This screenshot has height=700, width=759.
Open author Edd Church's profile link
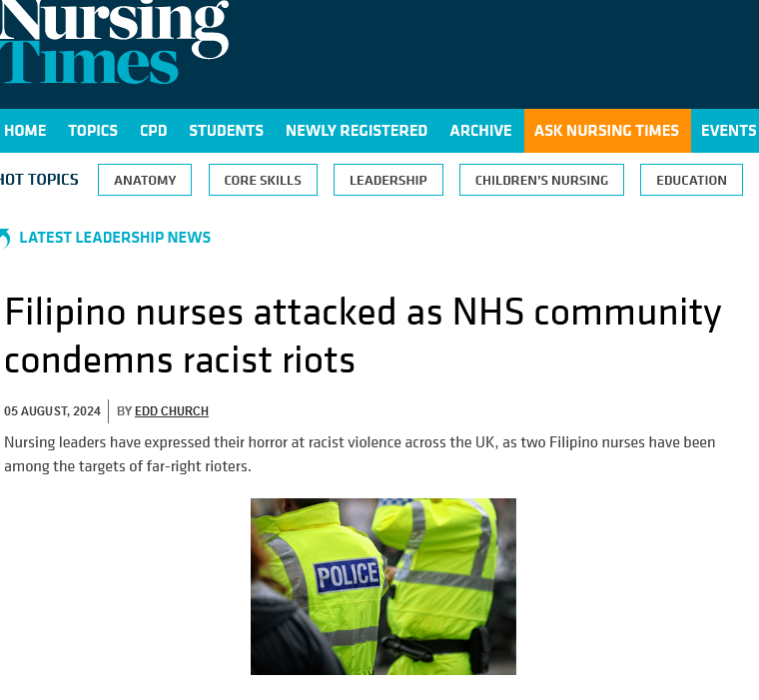pyautogui.click(x=172, y=411)
